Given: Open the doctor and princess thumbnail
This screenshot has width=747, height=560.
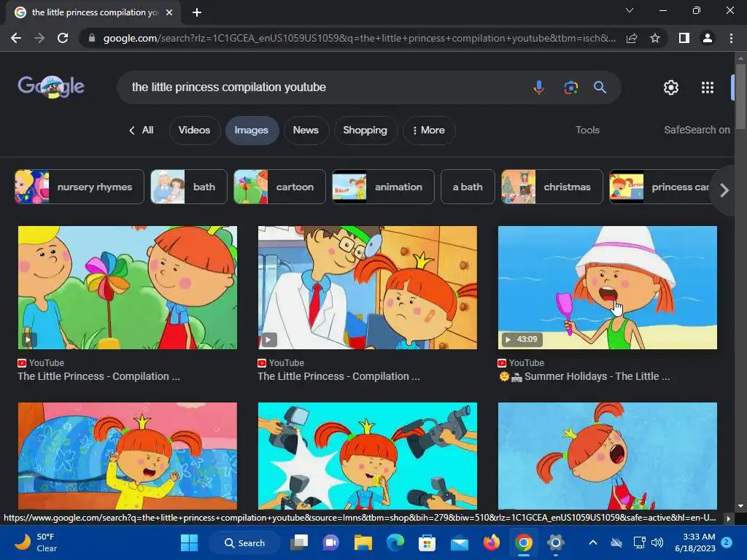Looking at the screenshot, I should pyautogui.click(x=368, y=287).
